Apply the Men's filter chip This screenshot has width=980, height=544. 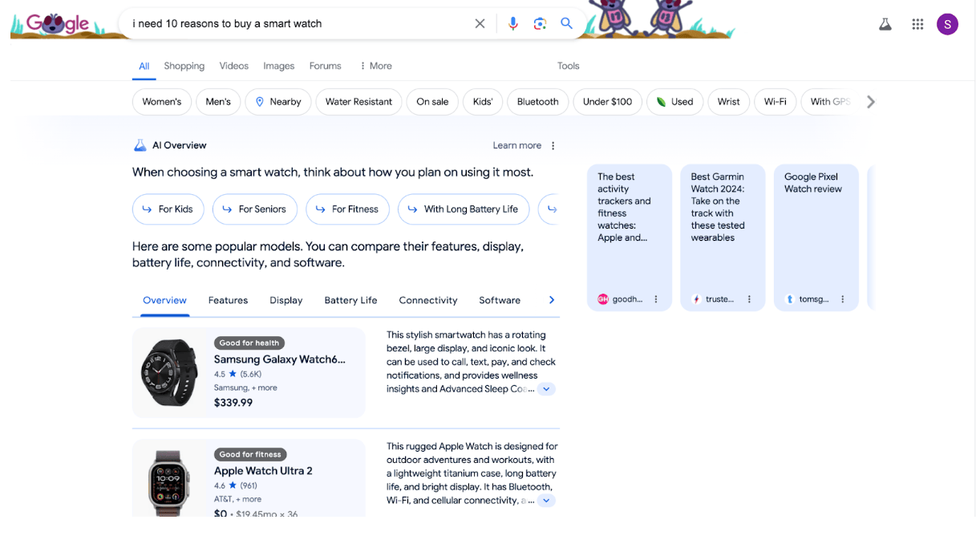pyautogui.click(x=218, y=102)
